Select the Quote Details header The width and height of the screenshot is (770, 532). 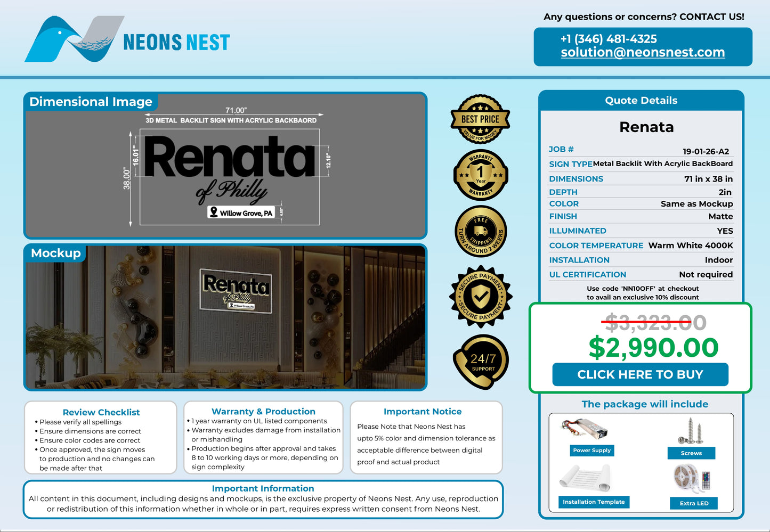coord(641,100)
